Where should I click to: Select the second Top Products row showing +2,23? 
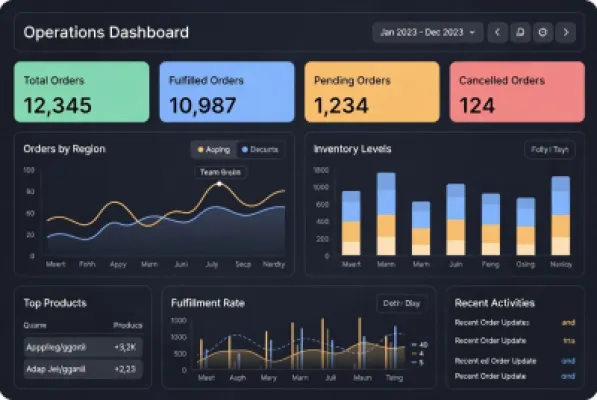[83, 369]
